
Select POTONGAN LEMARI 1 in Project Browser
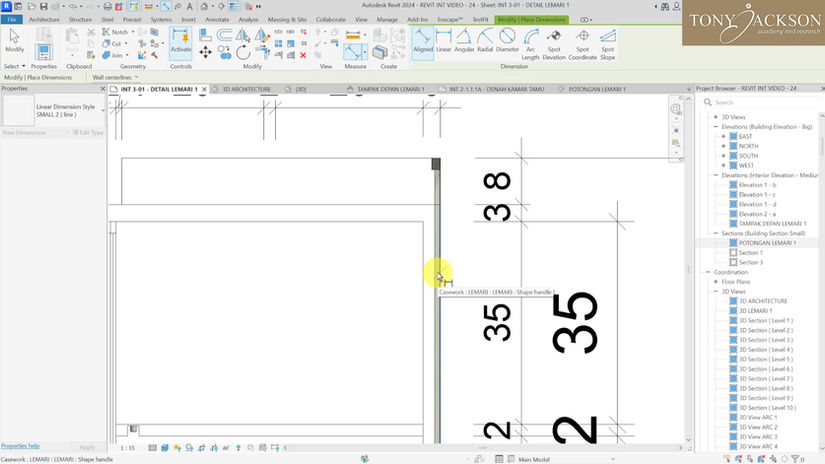(767, 243)
